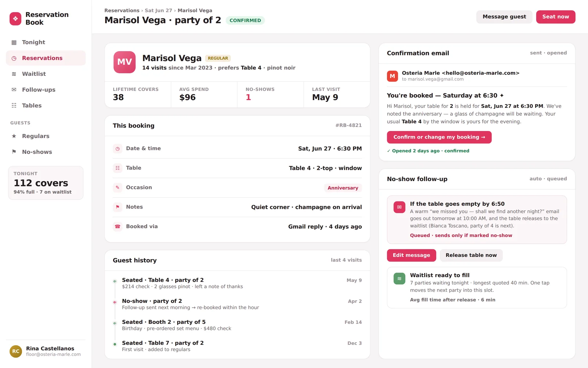Click the Follow-ups envelope icon in sidebar
Image resolution: width=588 pixels, height=368 pixels.
point(14,90)
